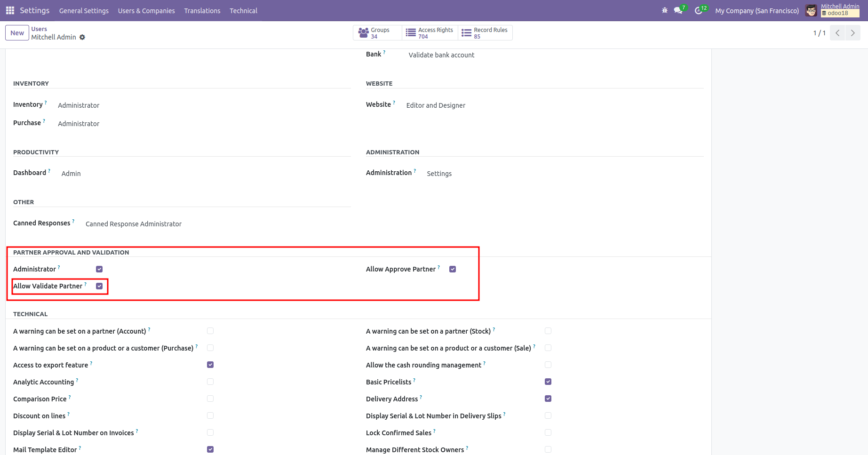Open the General Settings menu

84,11
